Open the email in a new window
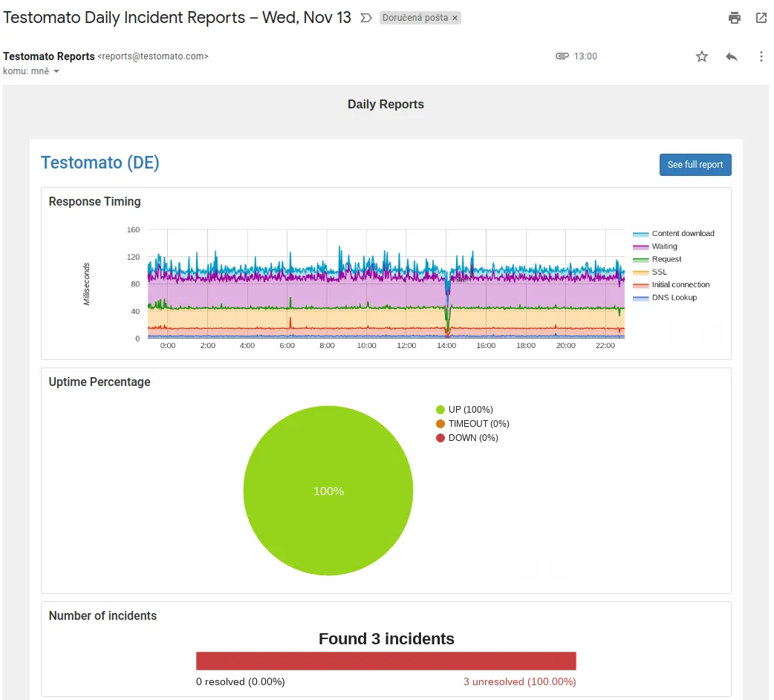The width and height of the screenshot is (774, 700). point(761,17)
